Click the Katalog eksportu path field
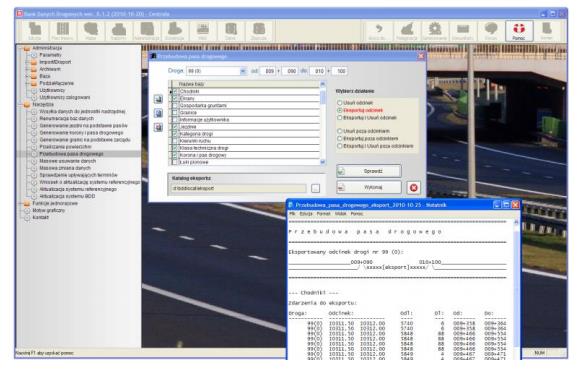 click(x=238, y=188)
